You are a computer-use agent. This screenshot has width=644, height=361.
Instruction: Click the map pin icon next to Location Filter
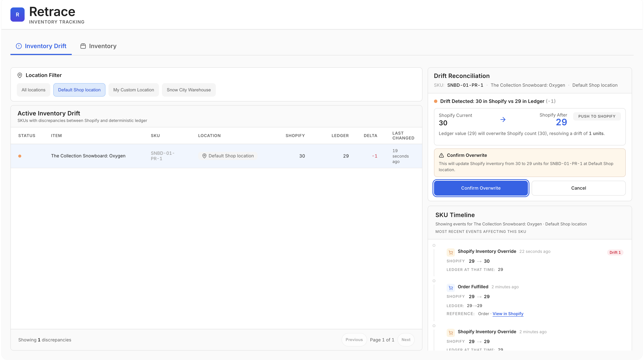coord(20,75)
